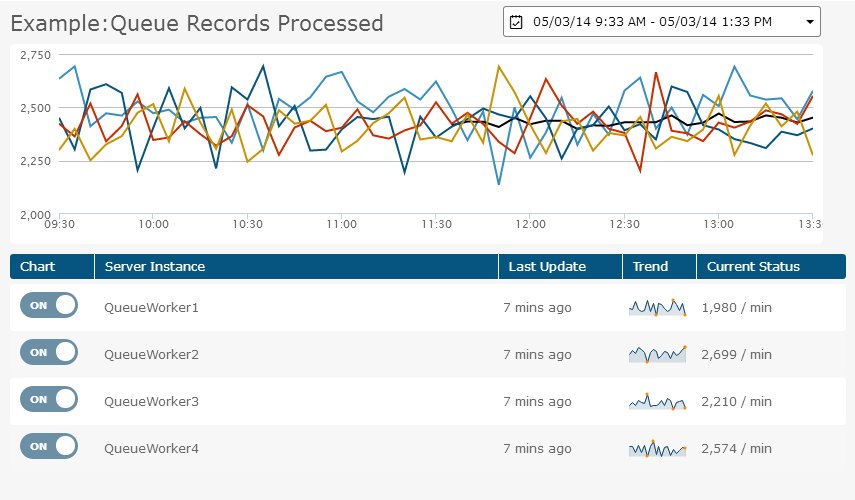The height and width of the screenshot is (500, 855).
Task: Click the 11:00 x-axis time label
Action: 342,224
